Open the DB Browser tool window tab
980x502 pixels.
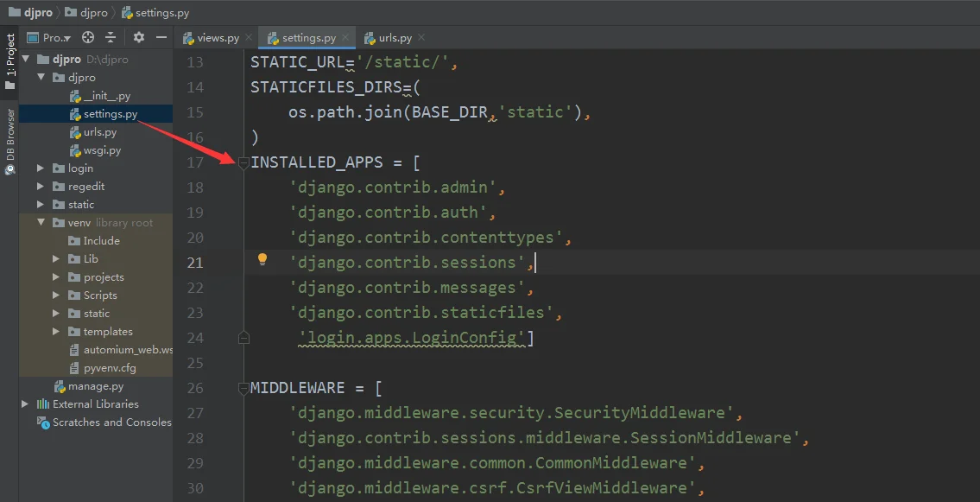(x=10, y=142)
